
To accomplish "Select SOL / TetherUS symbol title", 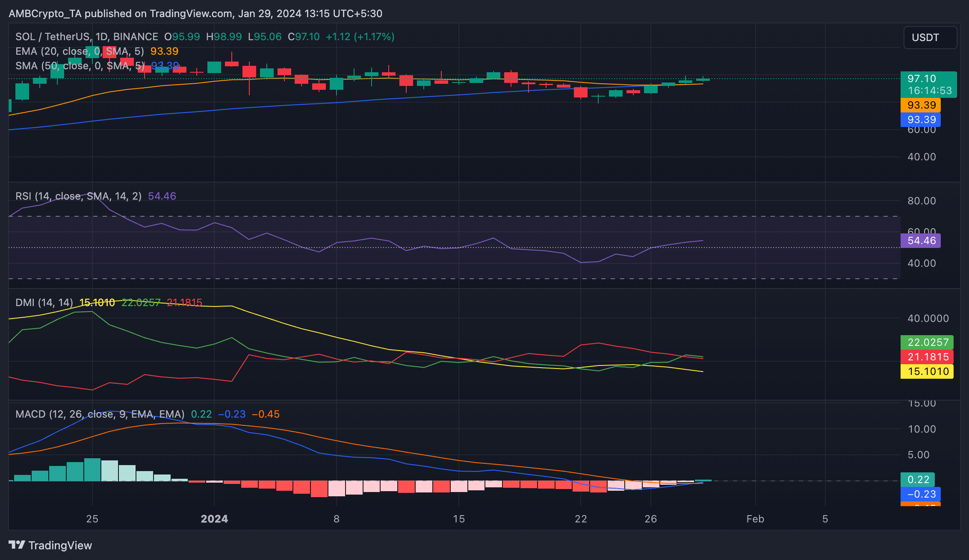I will click(x=87, y=37).
